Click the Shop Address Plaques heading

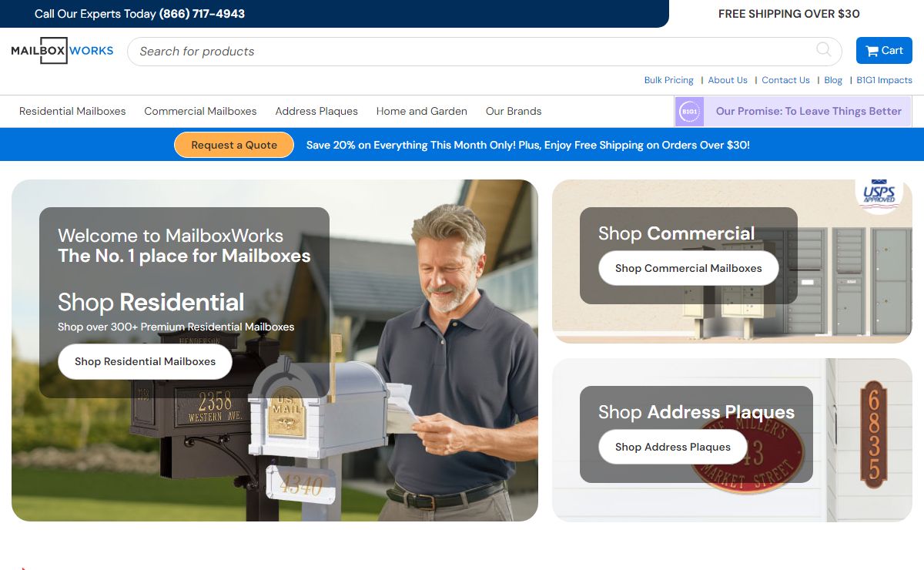coord(696,412)
